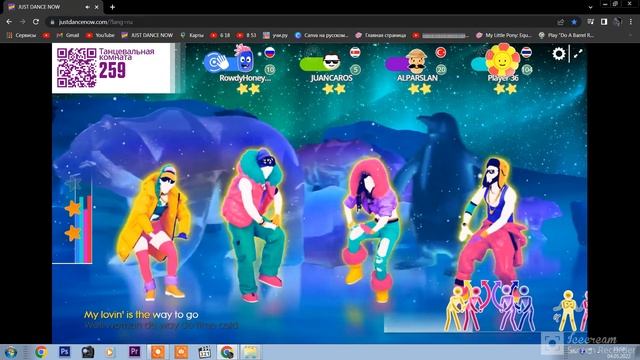
Task: Click the JUANCAROS sunglasses avatar
Action: [331, 62]
